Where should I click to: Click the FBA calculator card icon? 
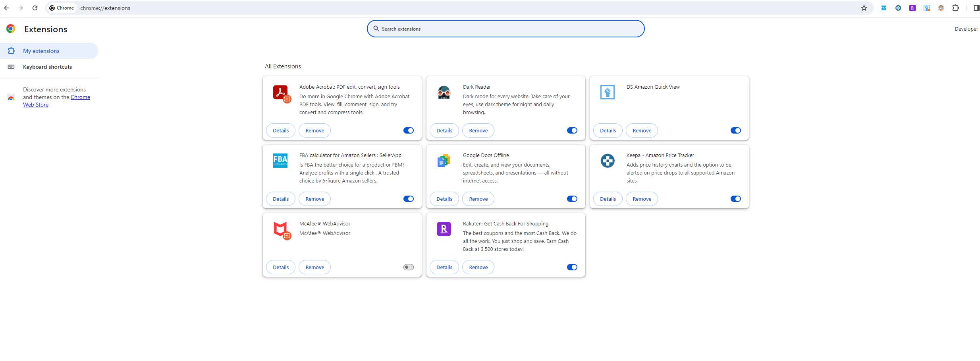[x=280, y=161]
